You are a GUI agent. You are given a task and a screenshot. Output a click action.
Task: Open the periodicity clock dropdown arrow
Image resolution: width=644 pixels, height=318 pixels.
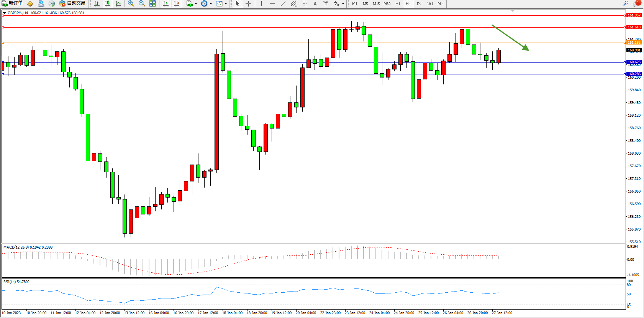tap(211, 3)
